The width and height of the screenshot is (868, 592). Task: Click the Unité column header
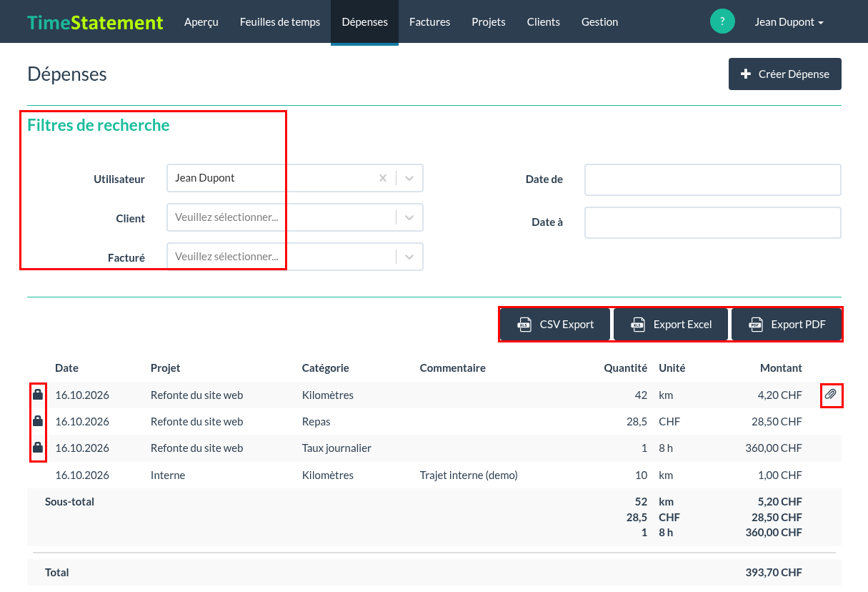click(672, 368)
